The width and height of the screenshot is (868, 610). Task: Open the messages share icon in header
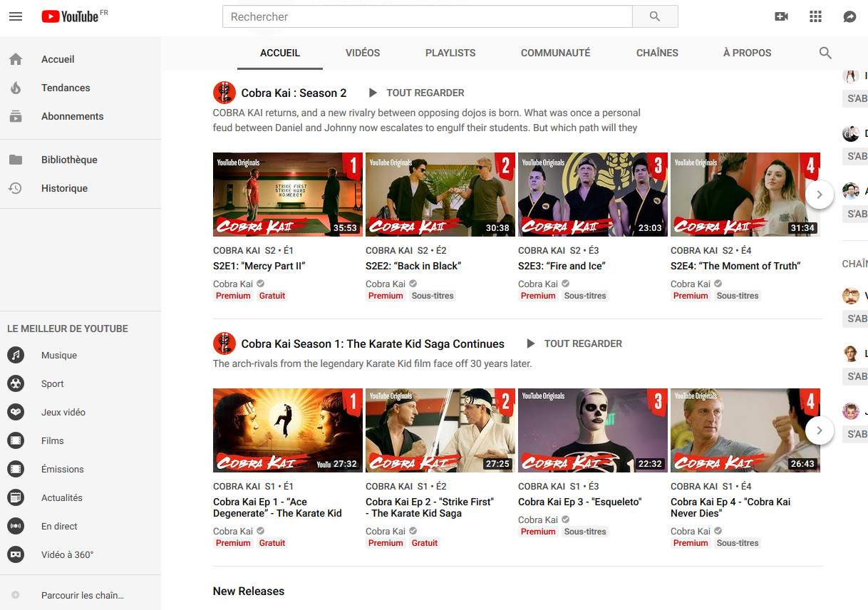click(x=849, y=16)
